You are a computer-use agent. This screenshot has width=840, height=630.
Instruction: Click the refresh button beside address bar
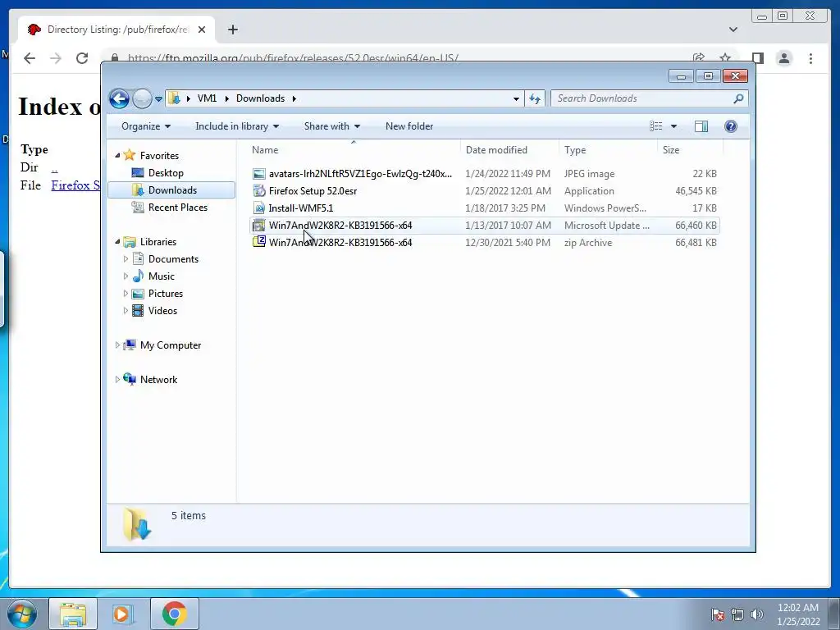535,98
